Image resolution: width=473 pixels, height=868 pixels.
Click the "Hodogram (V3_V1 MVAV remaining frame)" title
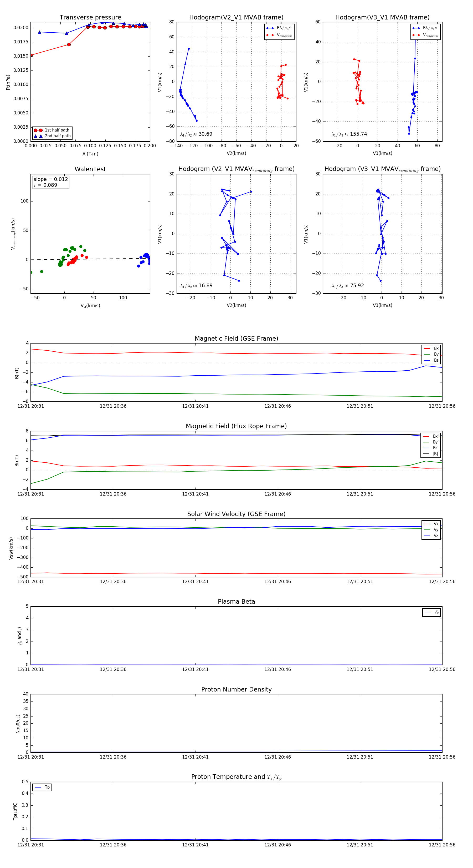point(382,169)
